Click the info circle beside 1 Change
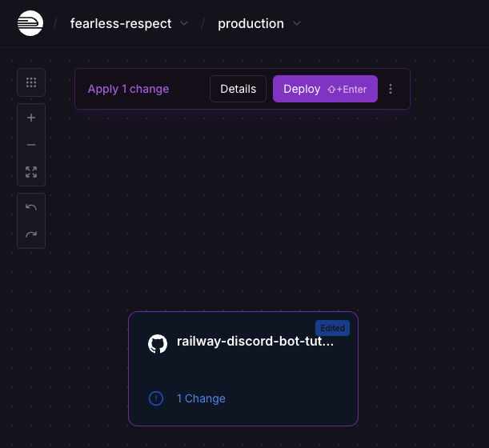Viewport: 489px width, 448px height. tap(156, 398)
